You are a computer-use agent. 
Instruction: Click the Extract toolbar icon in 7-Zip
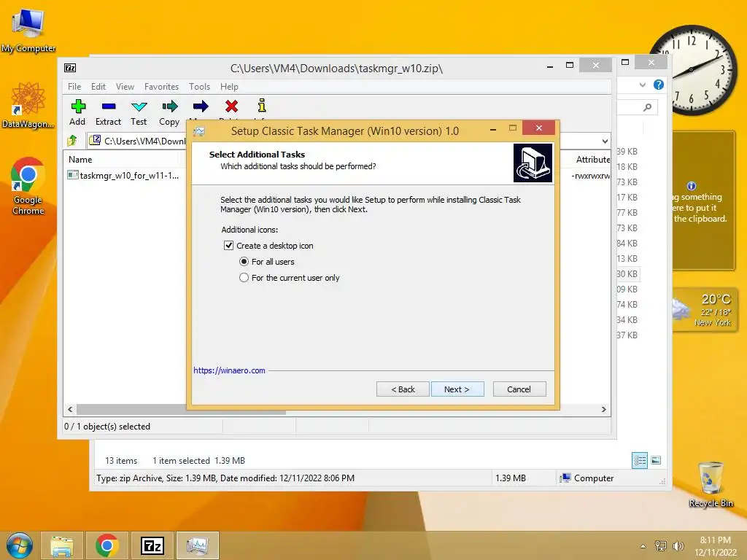109,106
